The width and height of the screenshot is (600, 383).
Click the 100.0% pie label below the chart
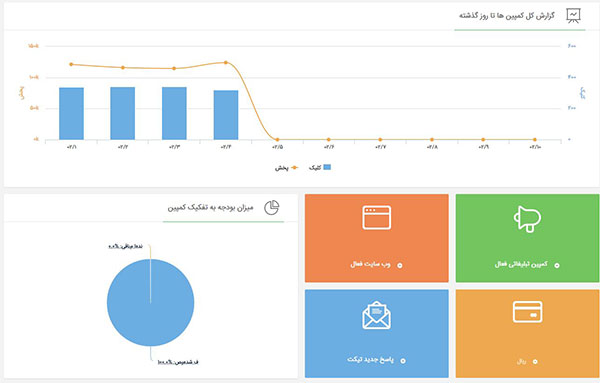click(x=178, y=362)
